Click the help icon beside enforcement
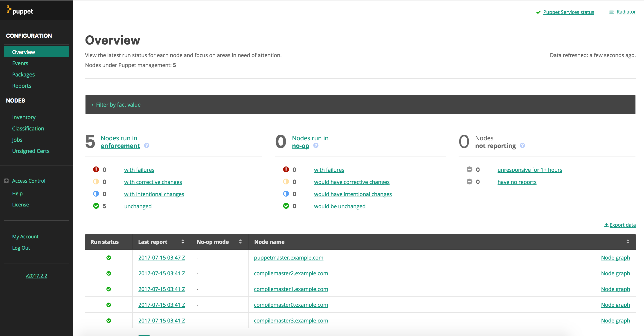 coord(147,145)
